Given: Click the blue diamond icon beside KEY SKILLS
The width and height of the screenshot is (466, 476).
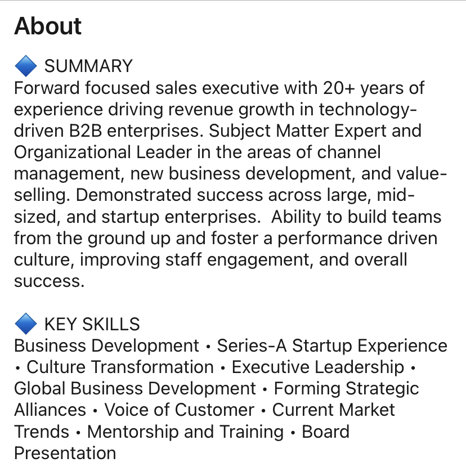Looking at the screenshot, I should (x=25, y=324).
